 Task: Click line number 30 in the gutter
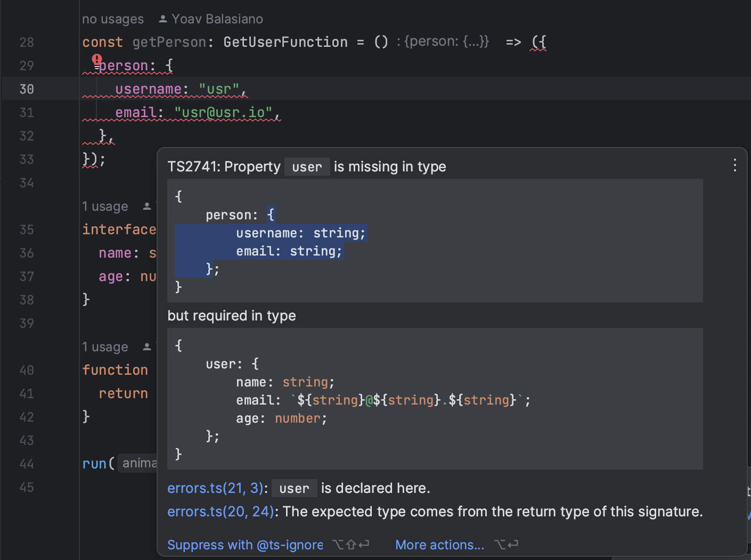[x=27, y=89]
